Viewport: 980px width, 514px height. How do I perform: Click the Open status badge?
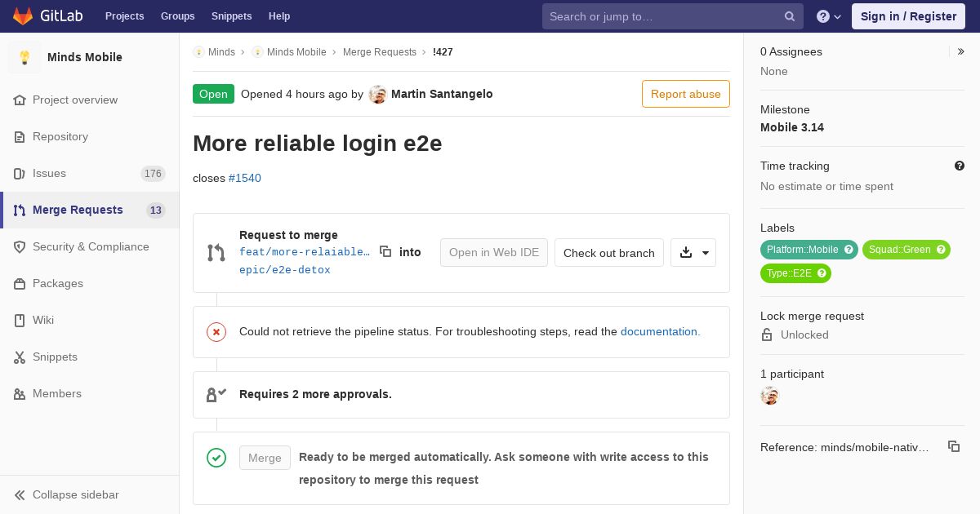(x=213, y=94)
